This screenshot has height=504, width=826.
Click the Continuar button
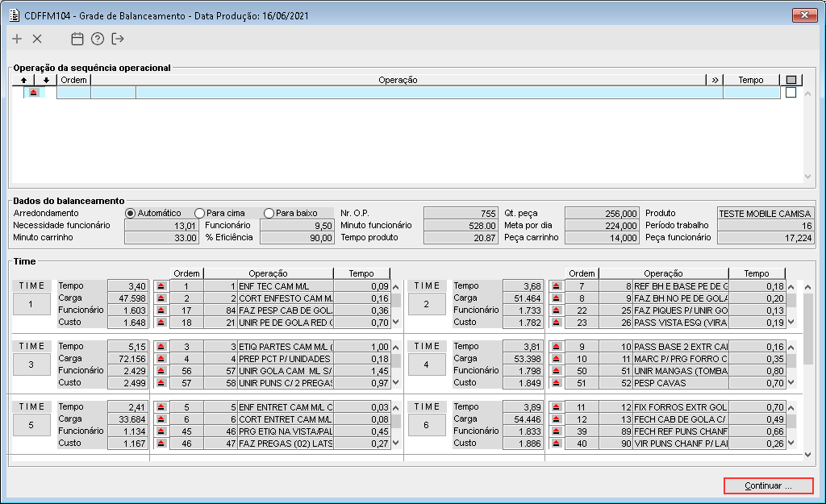coord(769,485)
